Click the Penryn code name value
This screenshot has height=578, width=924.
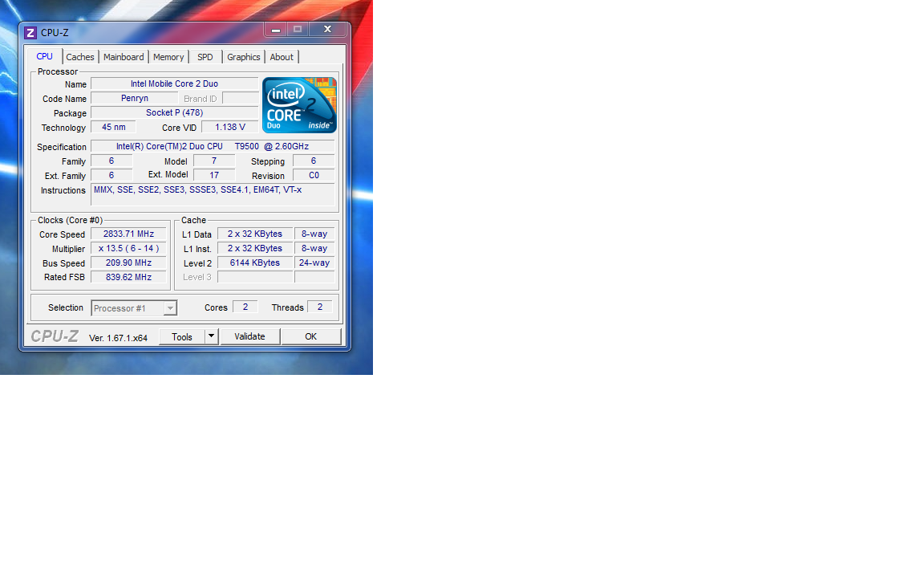(x=135, y=99)
